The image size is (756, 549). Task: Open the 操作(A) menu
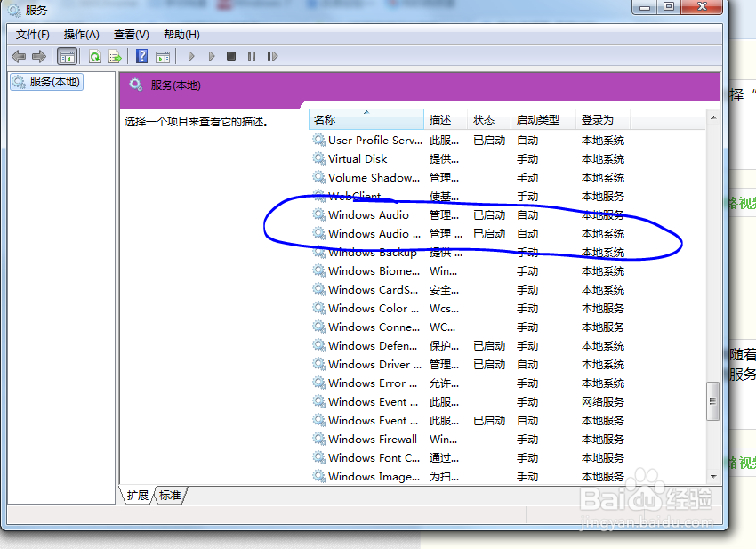(82, 35)
